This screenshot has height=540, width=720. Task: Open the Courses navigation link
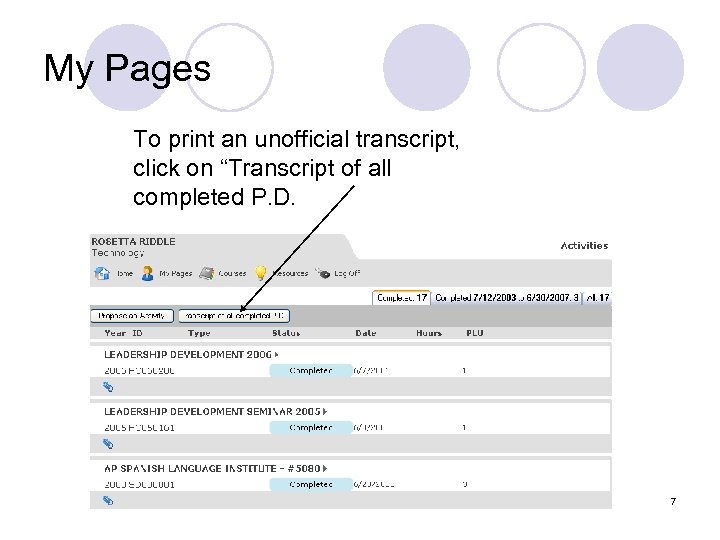click(232, 273)
